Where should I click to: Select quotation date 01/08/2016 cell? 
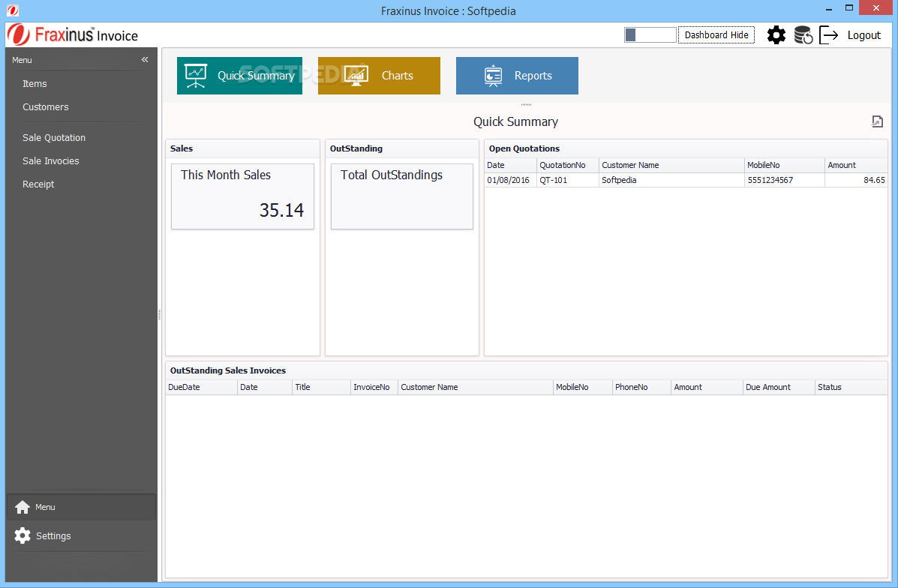(x=510, y=180)
